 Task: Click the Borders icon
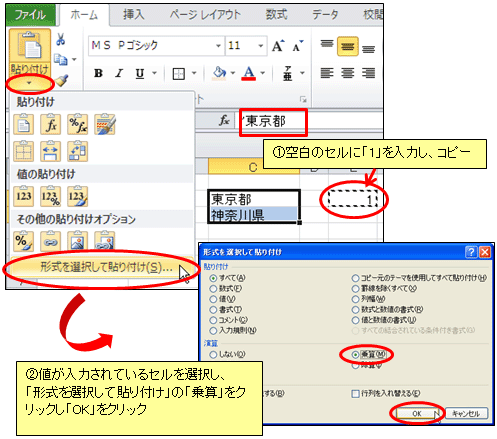179,73
